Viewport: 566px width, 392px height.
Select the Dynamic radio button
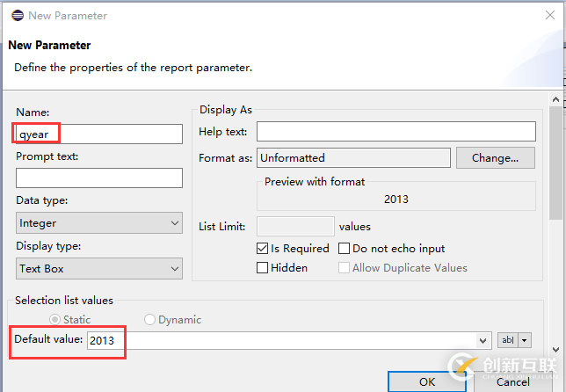pos(149,319)
